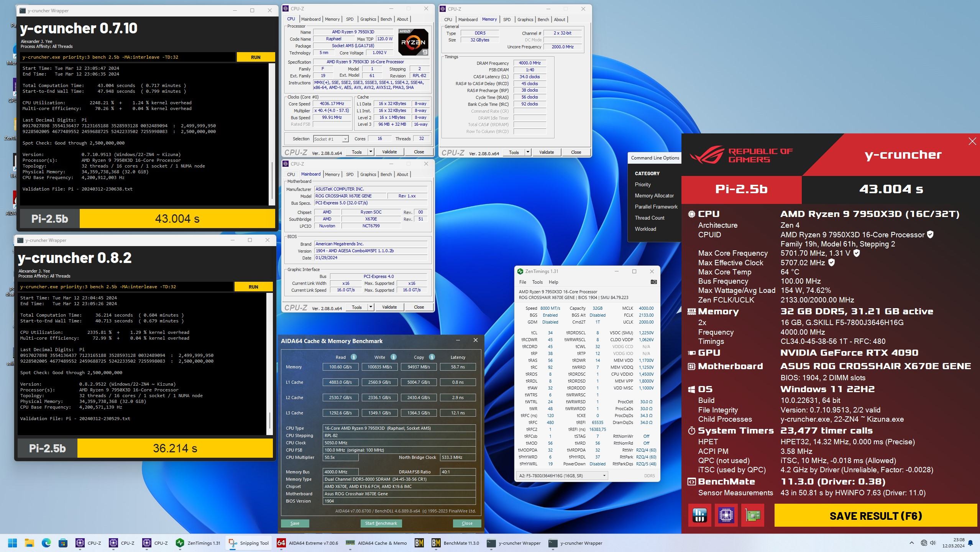Open Socket #1 selection dropdown in CPU-Z

(x=331, y=139)
